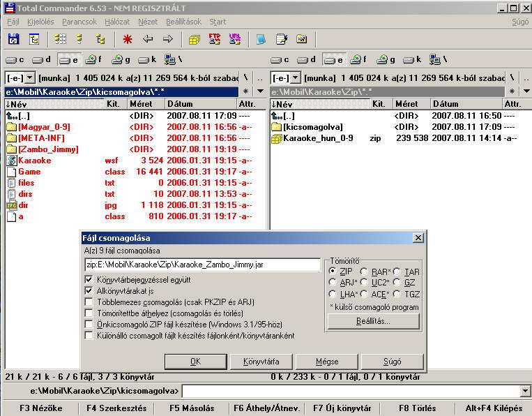Select the TGZ packer radio button
Image resolution: width=532 pixels, height=416 pixels.
(x=397, y=294)
